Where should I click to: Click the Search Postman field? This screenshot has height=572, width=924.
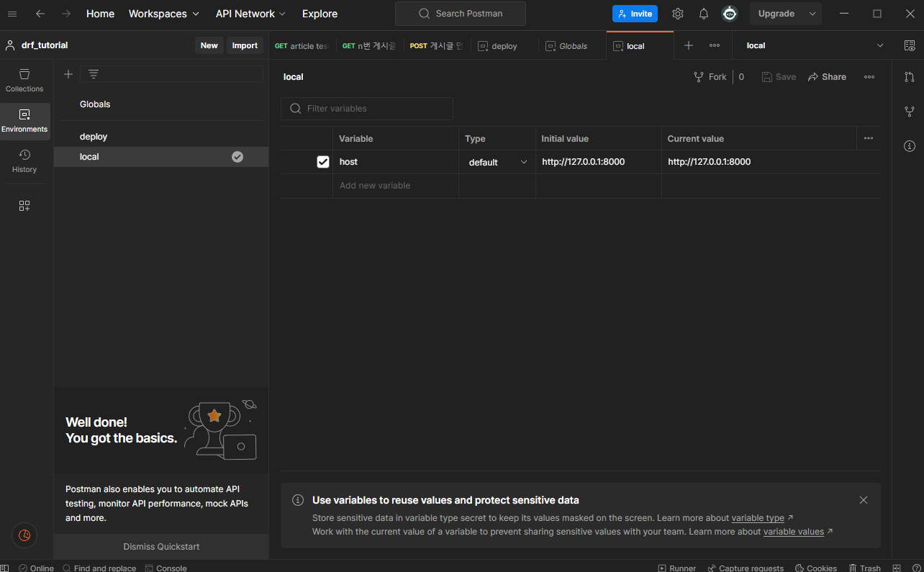click(461, 14)
